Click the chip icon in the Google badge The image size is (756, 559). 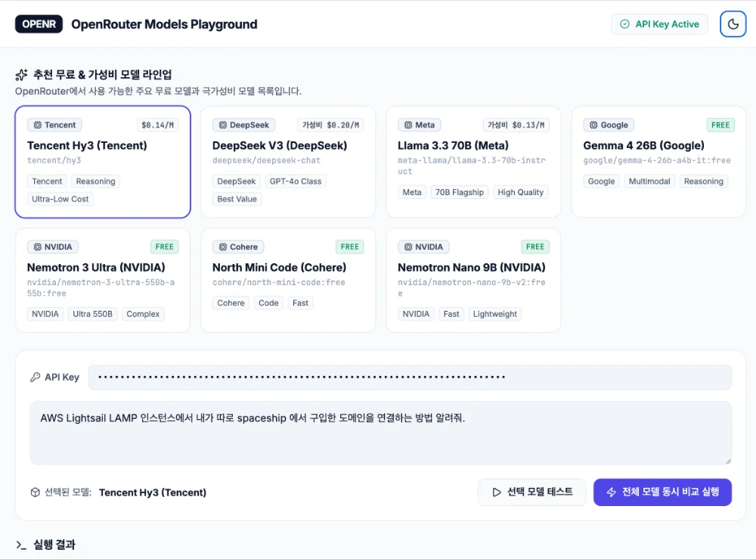(593, 125)
